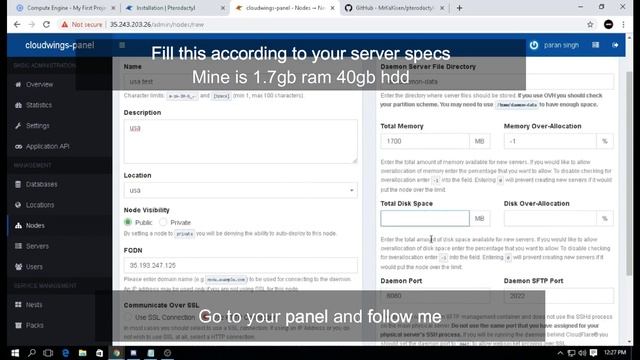Click the power icon by paran singh
Image resolution: width=640 pixels, height=360 pixels.
click(534, 45)
